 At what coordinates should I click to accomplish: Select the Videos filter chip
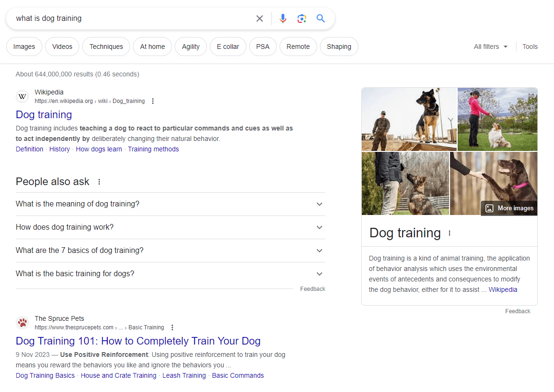(x=62, y=47)
